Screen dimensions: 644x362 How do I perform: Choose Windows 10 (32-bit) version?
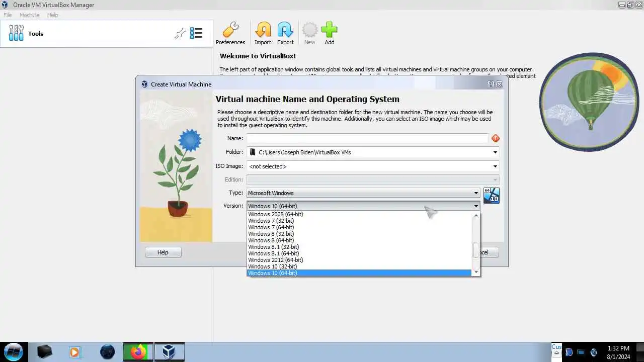(359, 266)
